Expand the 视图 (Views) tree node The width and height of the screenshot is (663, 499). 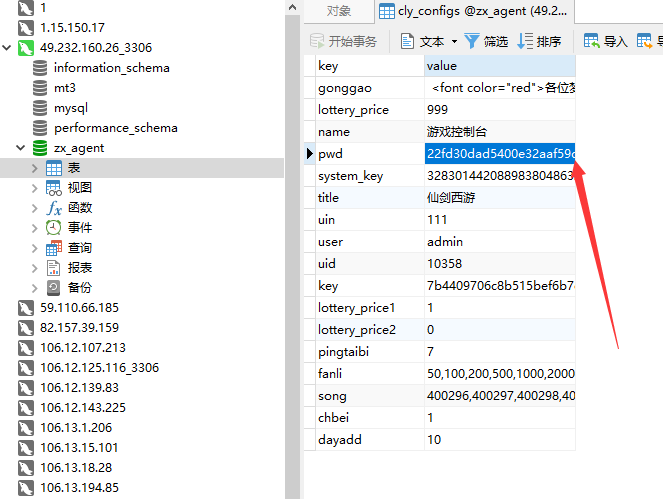[x=36, y=188]
